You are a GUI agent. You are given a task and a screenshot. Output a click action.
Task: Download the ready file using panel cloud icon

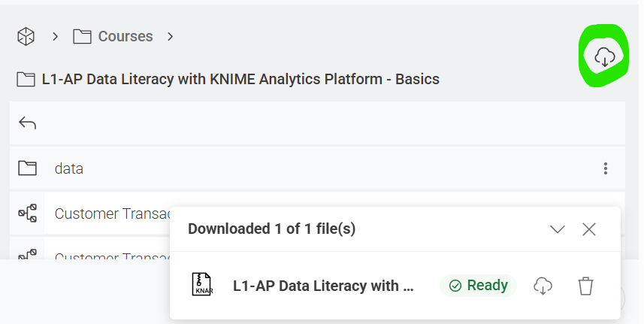(543, 286)
